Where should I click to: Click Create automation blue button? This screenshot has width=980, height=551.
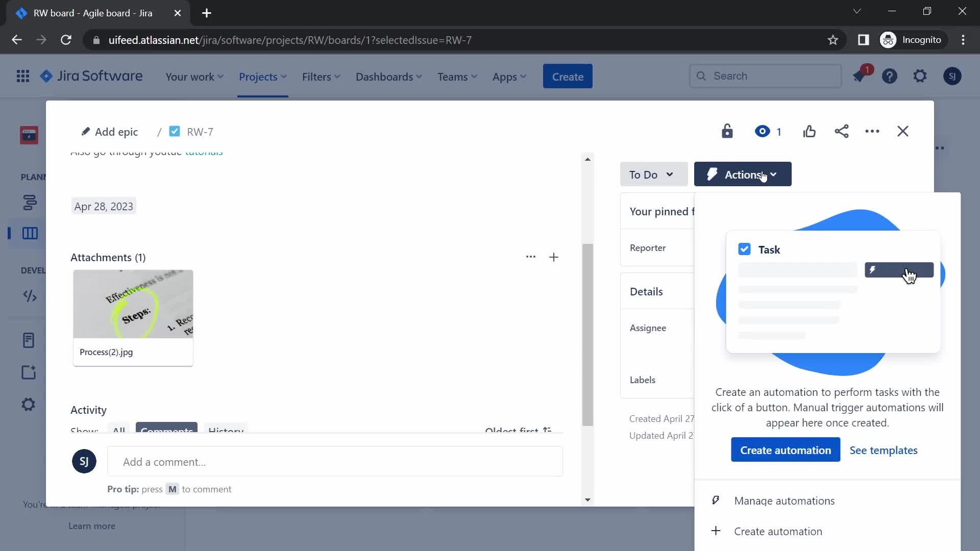pos(786,450)
